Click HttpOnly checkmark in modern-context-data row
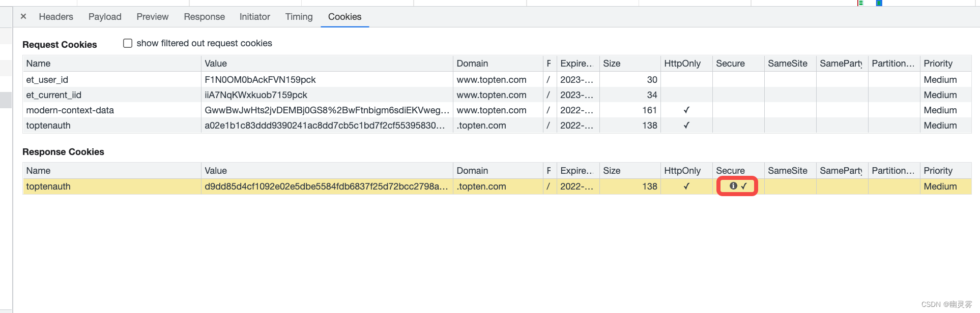This screenshot has height=313, width=980. 686,110
